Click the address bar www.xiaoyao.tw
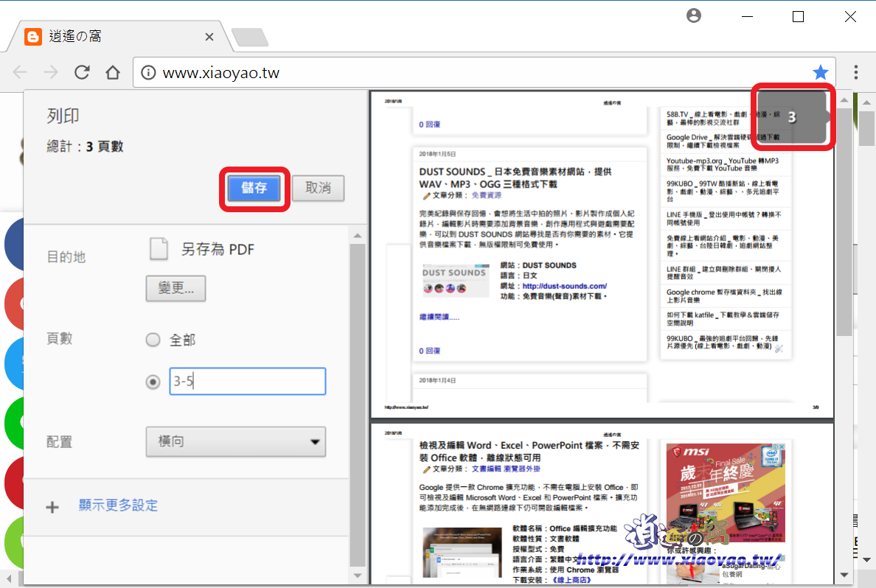Image resolution: width=876 pixels, height=588 pixels. [484, 73]
